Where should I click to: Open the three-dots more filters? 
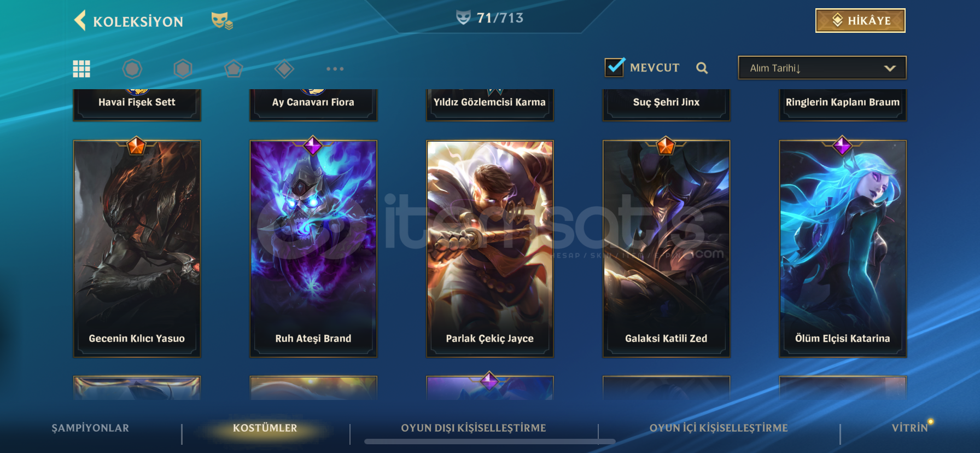tap(335, 69)
